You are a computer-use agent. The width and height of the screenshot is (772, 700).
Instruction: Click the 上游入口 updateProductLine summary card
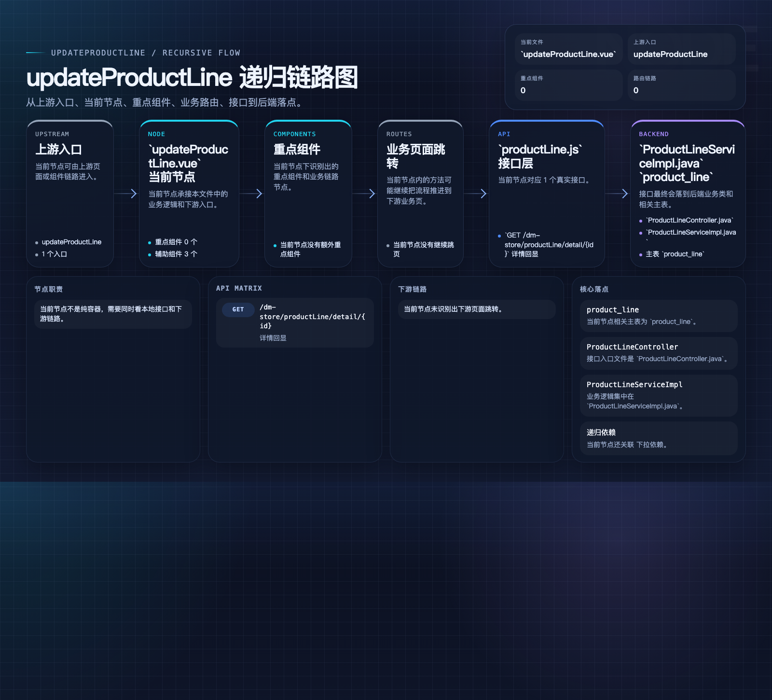click(x=682, y=49)
